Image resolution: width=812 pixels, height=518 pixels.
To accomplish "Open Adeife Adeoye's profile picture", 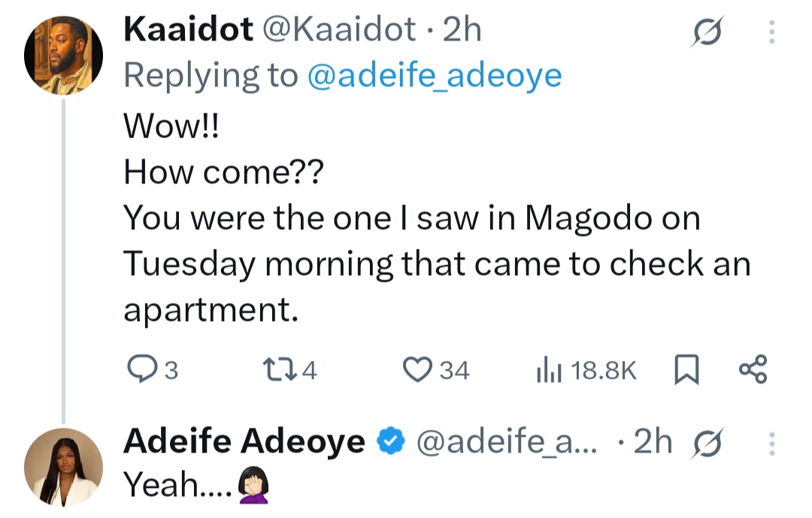I will pyautogui.click(x=63, y=468).
